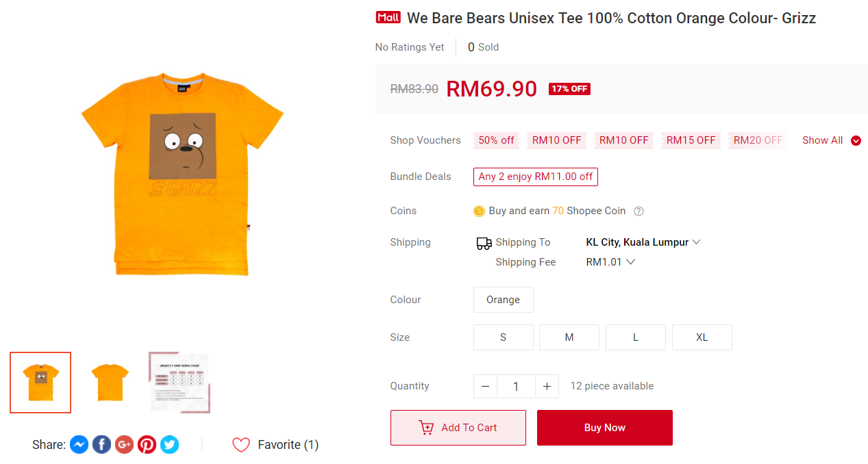Expand the RM1.01 shipping fee dropdown
The height and width of the screenshot is (464, 868).
pos(610,262)
